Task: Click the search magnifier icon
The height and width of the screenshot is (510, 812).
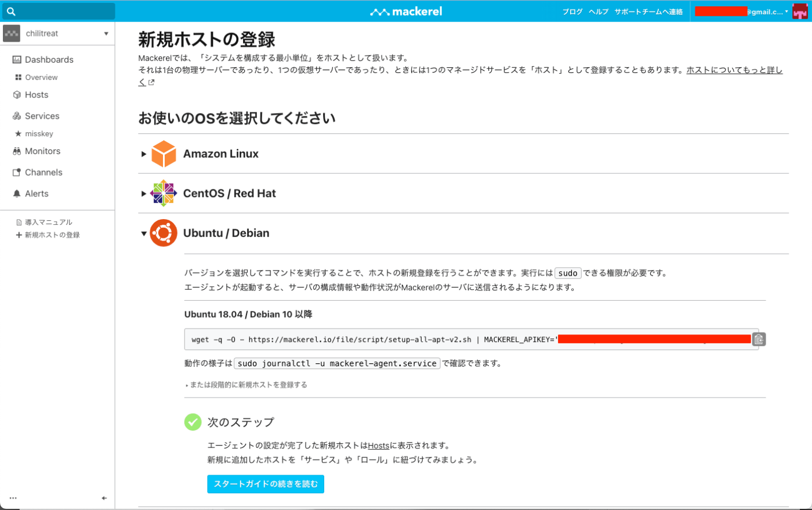Action: tap(11, 12)
